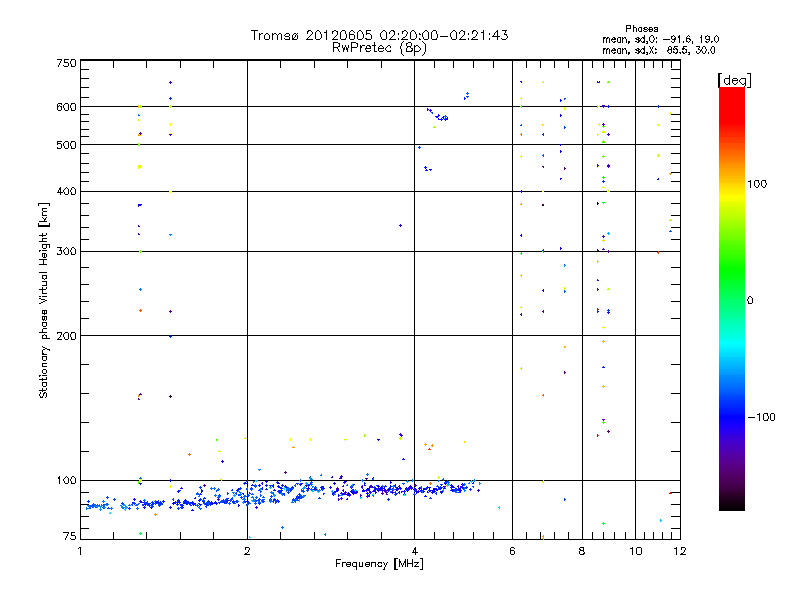Image resolution: width=800 pixels, height=600 pixels.
Task: Click the 'Phases' heading text
Action: coord(641,29)
